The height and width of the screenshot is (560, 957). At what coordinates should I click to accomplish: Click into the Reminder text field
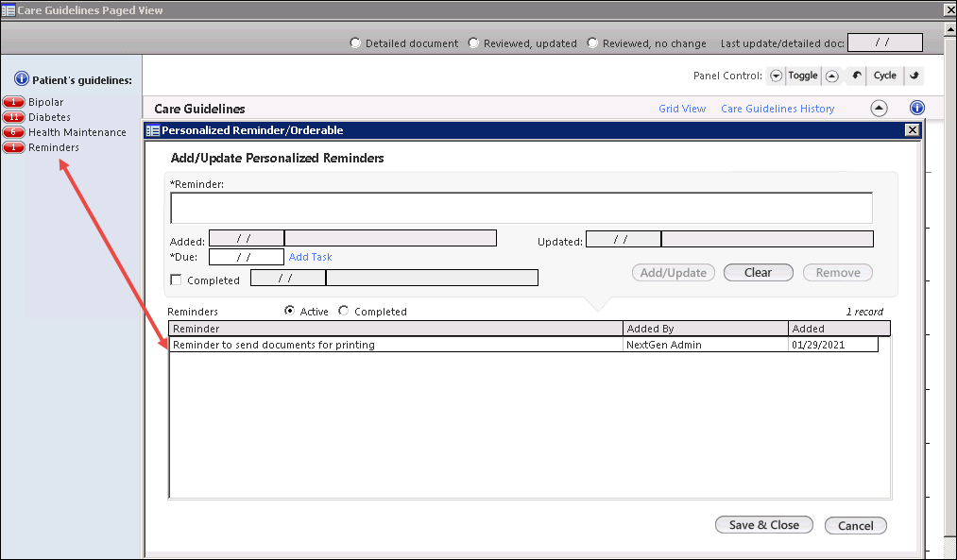pos(521,208)
